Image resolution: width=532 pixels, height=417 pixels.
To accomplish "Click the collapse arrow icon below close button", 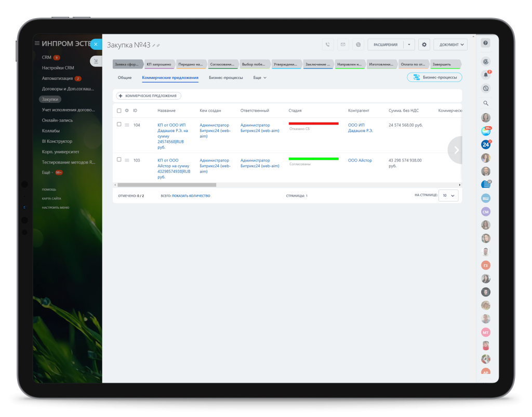I will coord(96,61).
